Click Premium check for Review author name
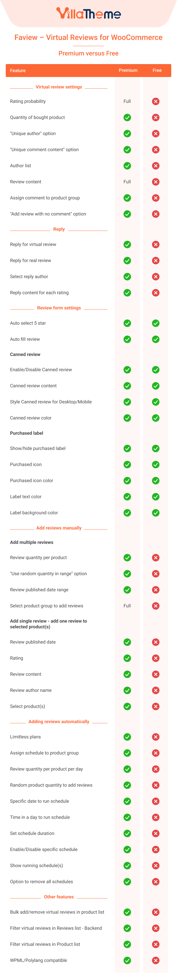Viewport: 177px width, 980px height. (127, 690)
